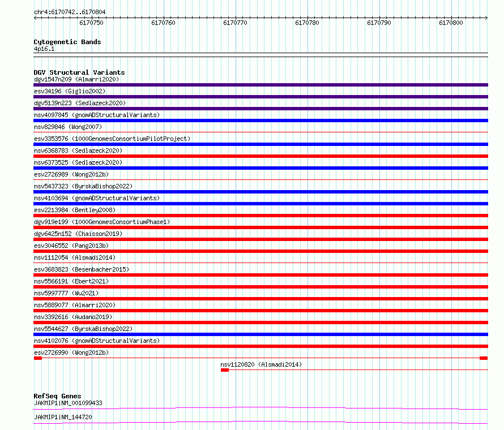Open transcript JAKMIP1|NM_001099433

pyautogui.click(x=68, y=403)
